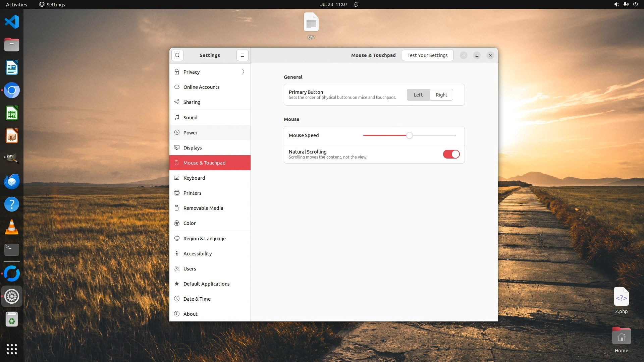This screenshot has height=362, width=644.
Task: Click the Accessibility figure icon
Action: pyautogui.click(x=177, y=253)
